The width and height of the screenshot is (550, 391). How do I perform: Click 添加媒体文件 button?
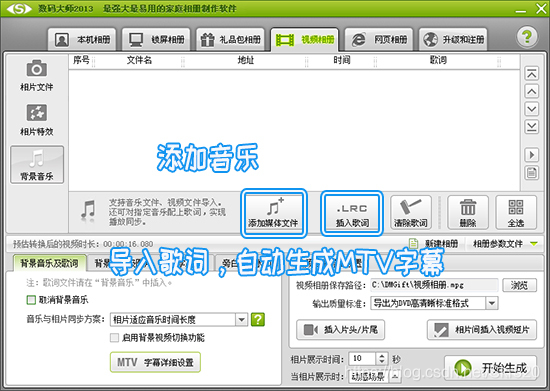click(273, 213)
